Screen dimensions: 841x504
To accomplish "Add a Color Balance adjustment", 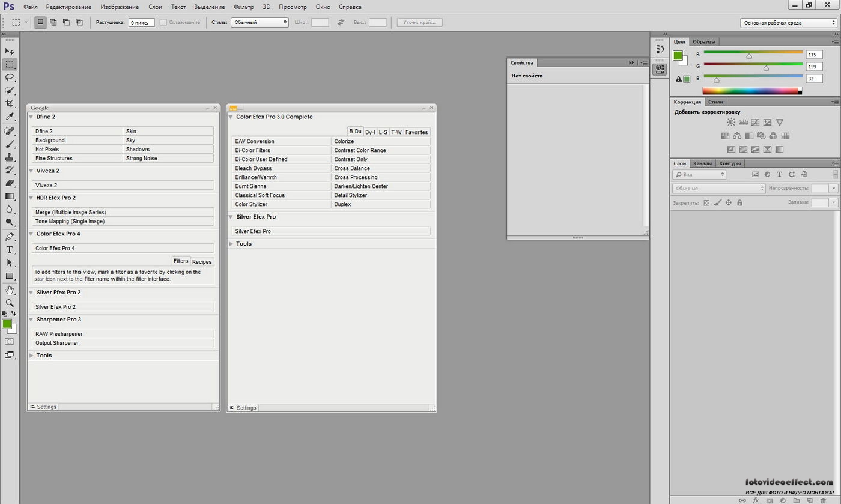I will tap(737, 136).
